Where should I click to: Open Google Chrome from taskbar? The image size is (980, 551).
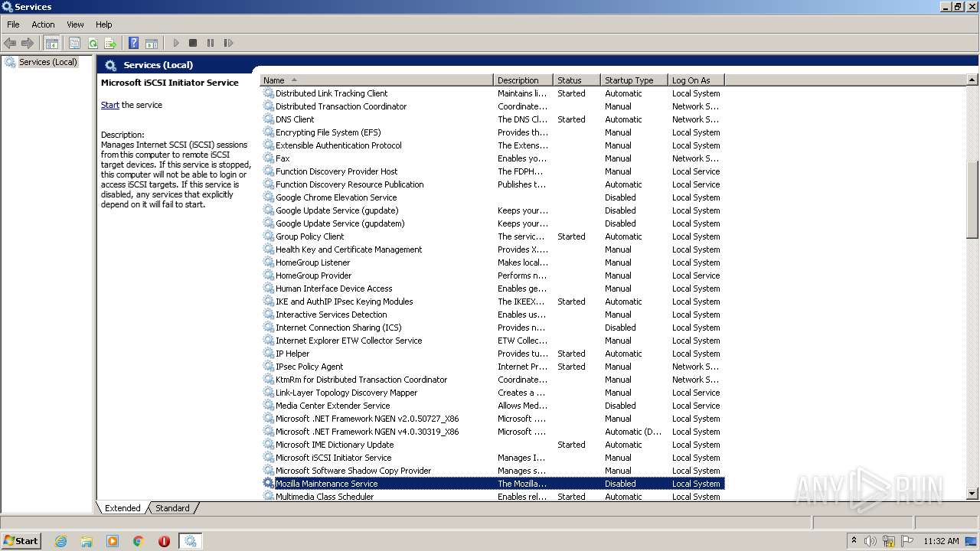point(138,541)
